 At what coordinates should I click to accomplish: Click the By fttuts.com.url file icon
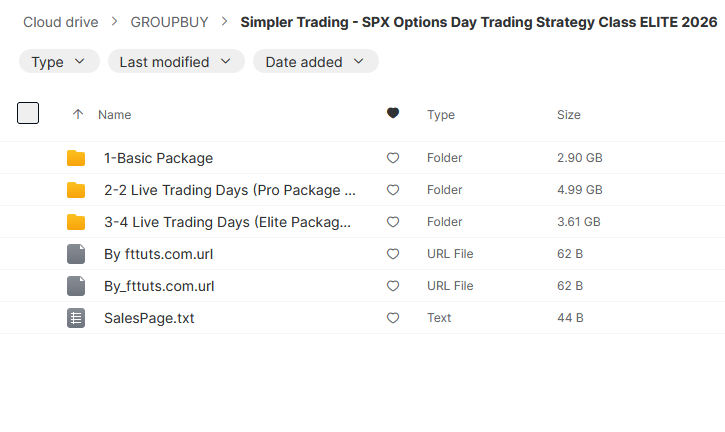click(76, 254)
